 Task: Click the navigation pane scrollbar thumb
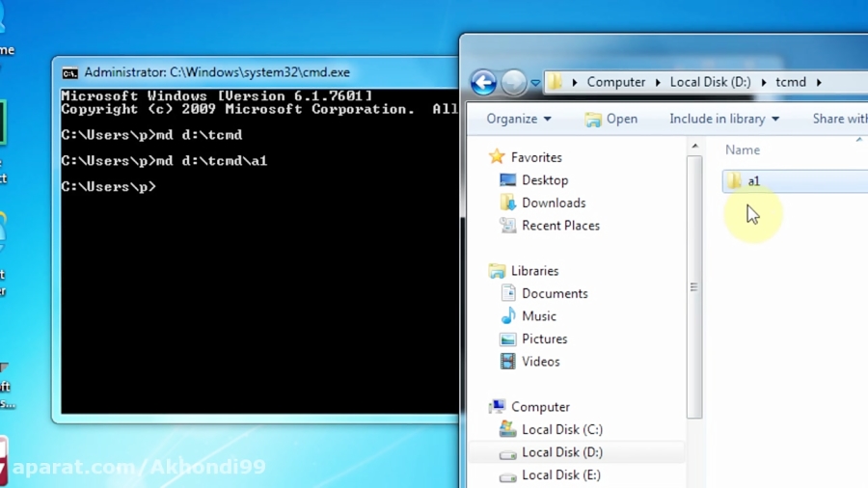[694, 286]
